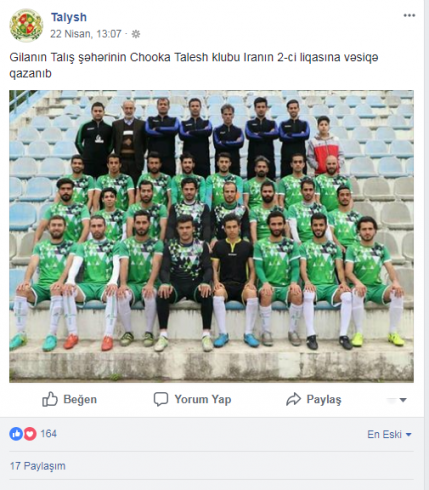Like the post via Beğen label
Viewport: 429px width, 490px height.
[80, 399]
